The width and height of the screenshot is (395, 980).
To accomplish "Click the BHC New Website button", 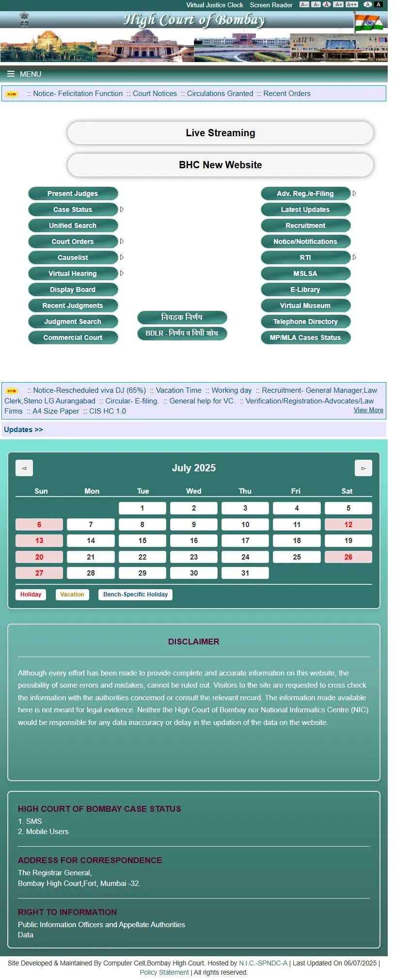I will click(221, 165).
